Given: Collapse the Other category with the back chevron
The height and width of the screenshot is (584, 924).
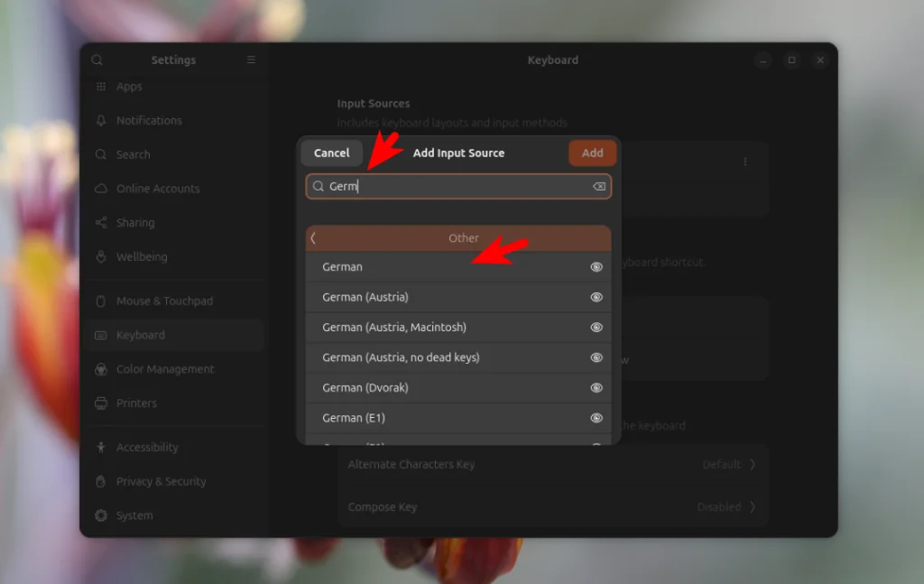Looking at the screenshot, I should [x=313, y=238].
